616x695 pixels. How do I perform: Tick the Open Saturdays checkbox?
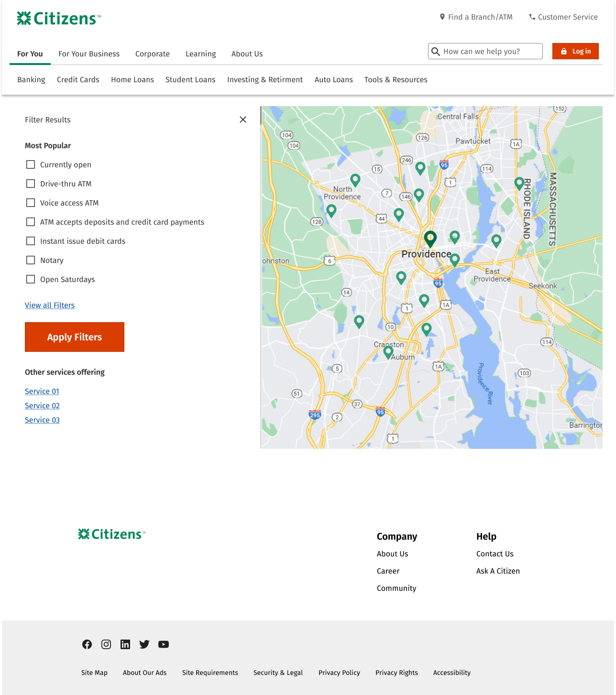coord(31,279)
